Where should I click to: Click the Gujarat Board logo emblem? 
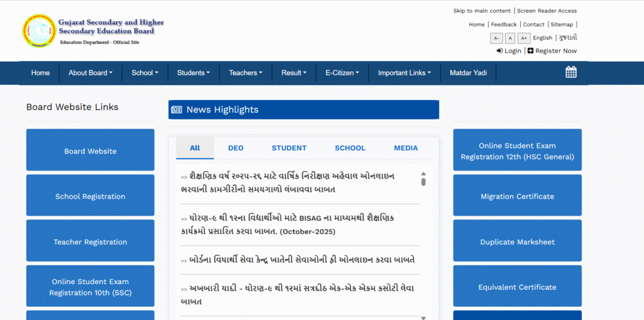click(39, 31)
